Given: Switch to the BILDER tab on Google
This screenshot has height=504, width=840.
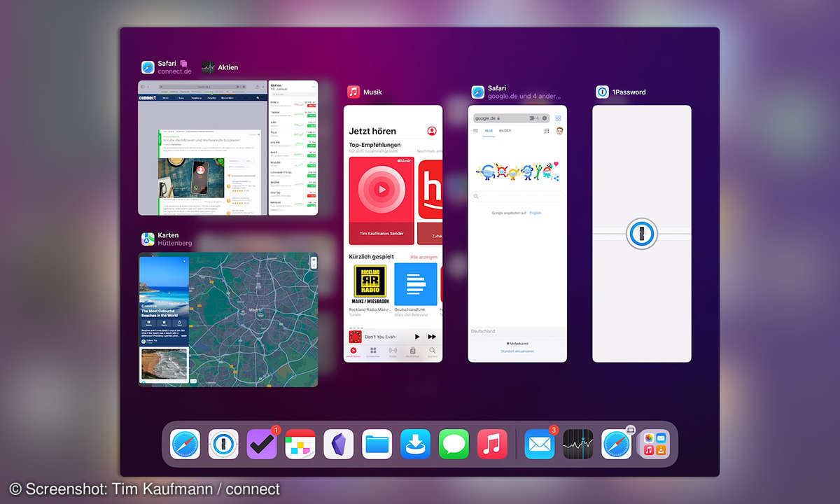Looking at the screenshot, I should pyautogui.click(x=505, y=131).
